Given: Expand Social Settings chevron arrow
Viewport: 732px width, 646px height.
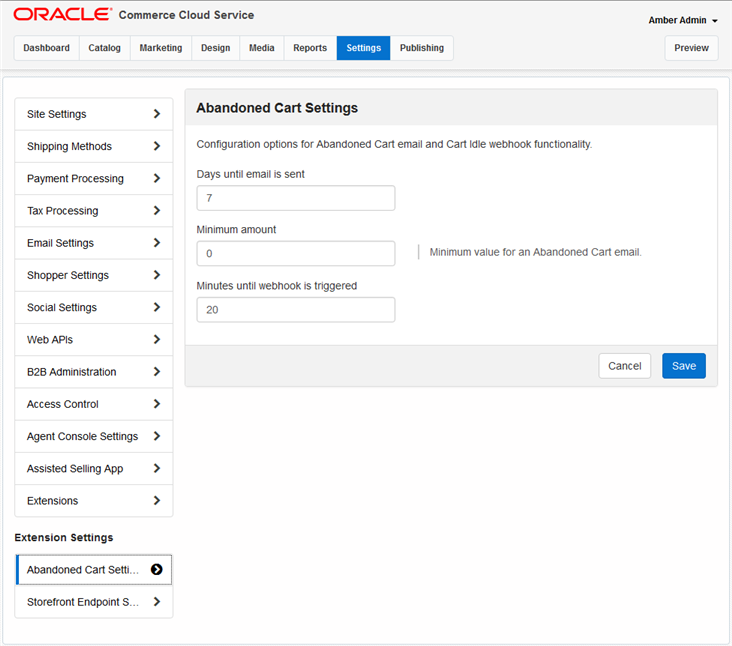Looking at the screenshot, I should (157, 307).
